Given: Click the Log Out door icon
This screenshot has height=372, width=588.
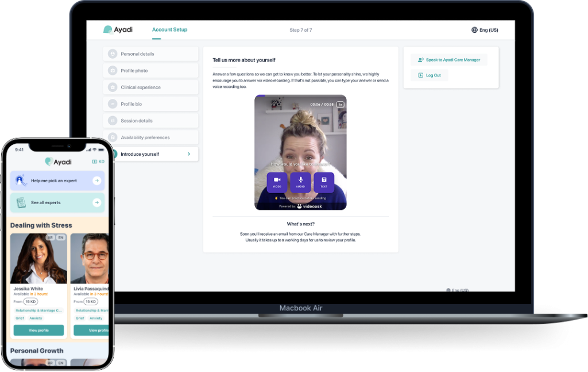Looking at the screenshot, I should click(421, 75).
